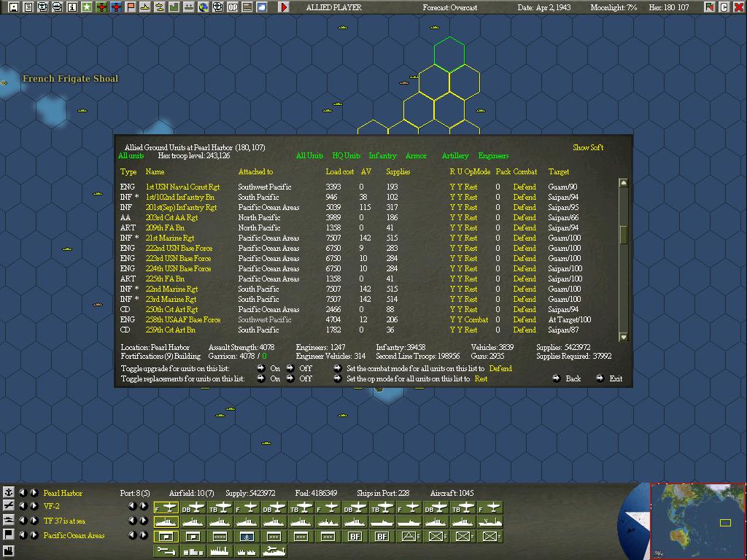Image resolution: width=747 pixels, height=560 pixels.
Task: Click the globe icon in top toolbar
Action: [204, 7]
